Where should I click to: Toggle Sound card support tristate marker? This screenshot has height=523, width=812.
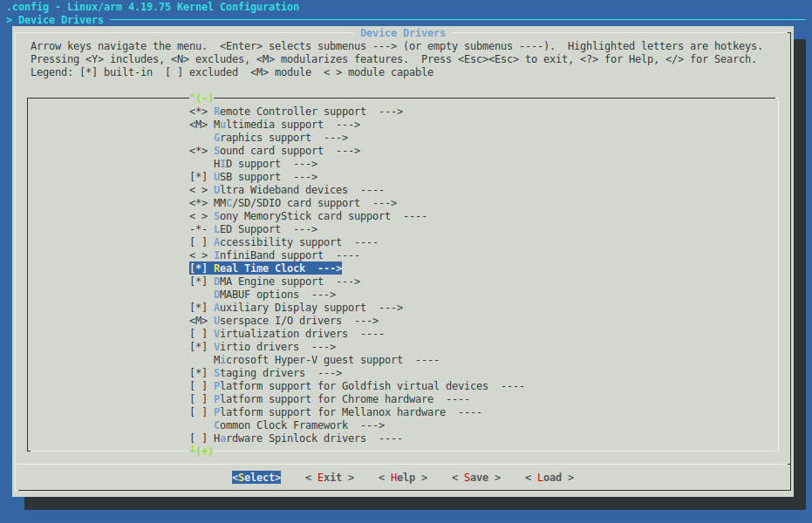pos(198,151)
